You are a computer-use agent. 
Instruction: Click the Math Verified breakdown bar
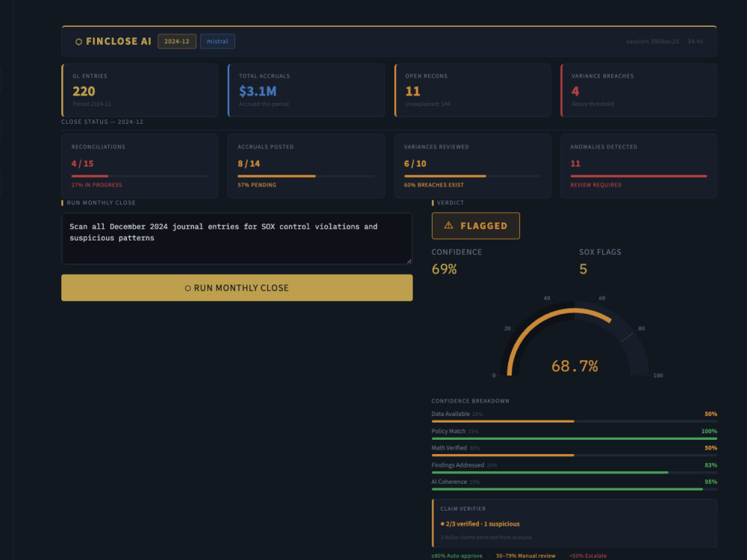coord(574,455)
